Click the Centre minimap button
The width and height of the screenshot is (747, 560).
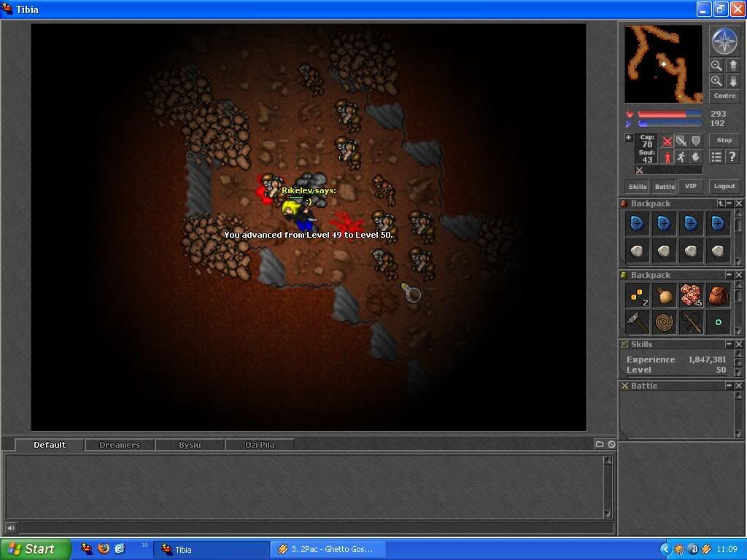724,96
